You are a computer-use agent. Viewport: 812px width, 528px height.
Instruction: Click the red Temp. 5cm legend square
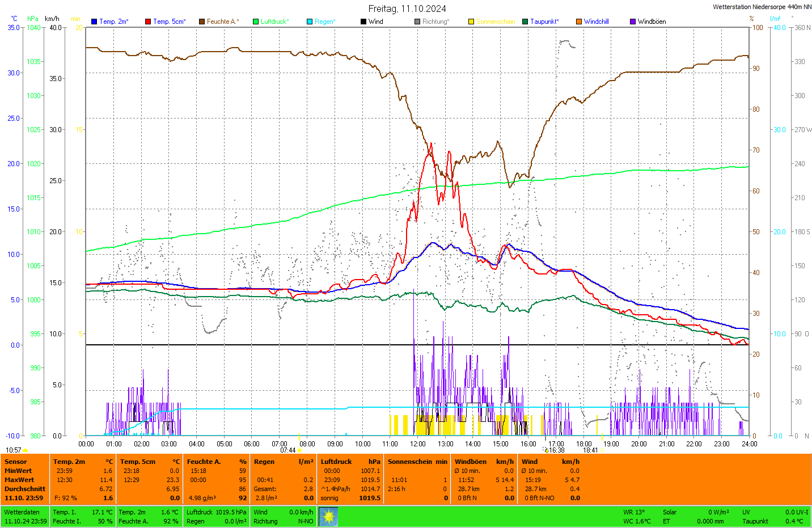pyautogui.click(x=148, y=22)
